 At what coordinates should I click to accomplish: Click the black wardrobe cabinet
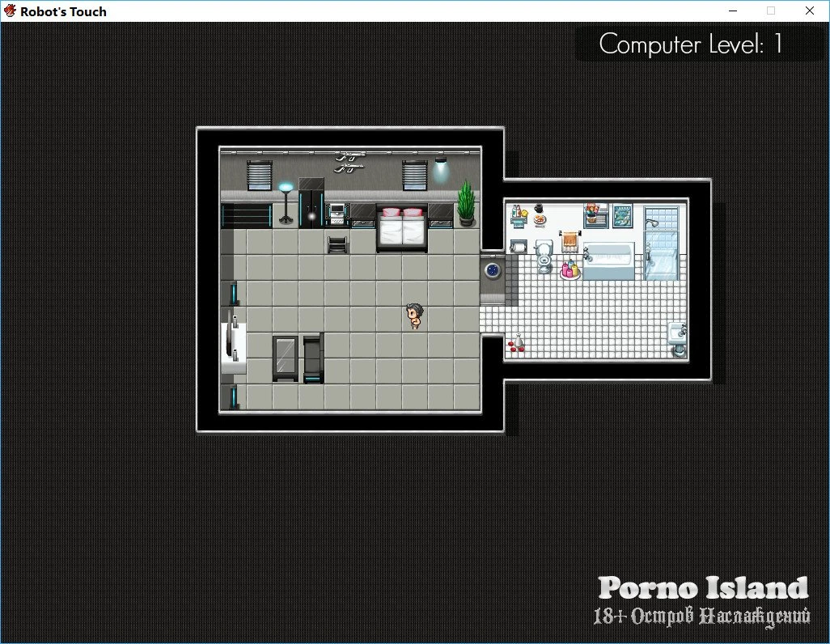click(311, 201)
